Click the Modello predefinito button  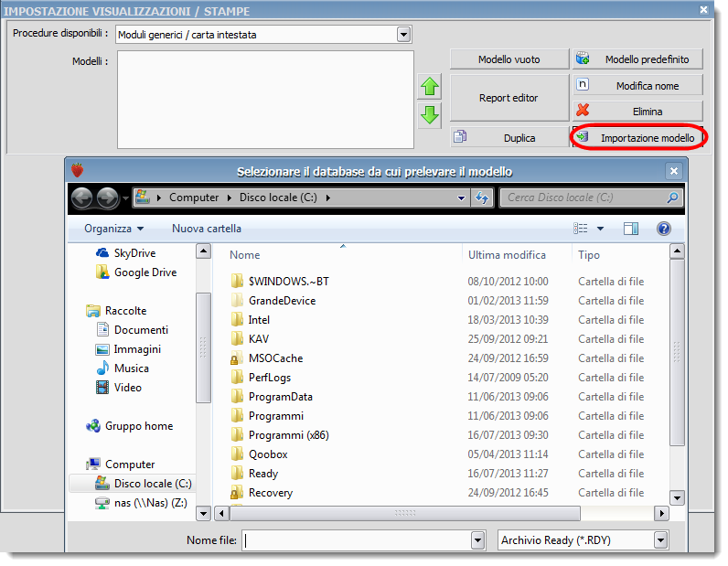pyautogui.click(x=637, y=59)
